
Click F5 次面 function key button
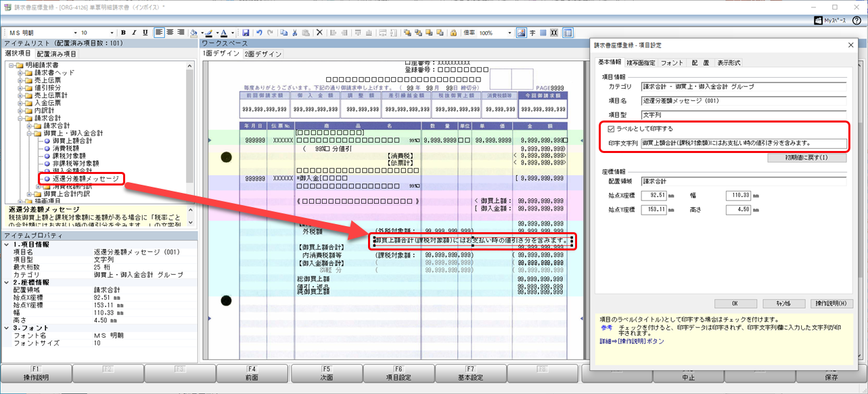coord(325,374)
